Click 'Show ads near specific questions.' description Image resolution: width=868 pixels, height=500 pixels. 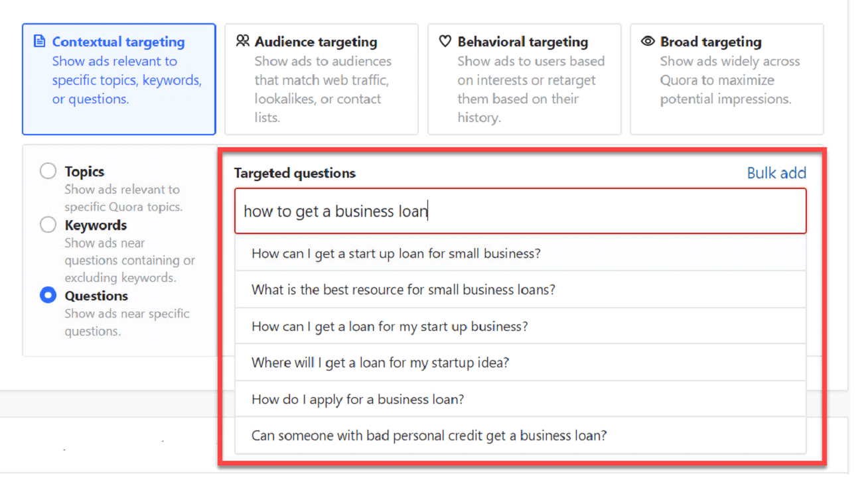pyautogui.click(x=127, y=322)
